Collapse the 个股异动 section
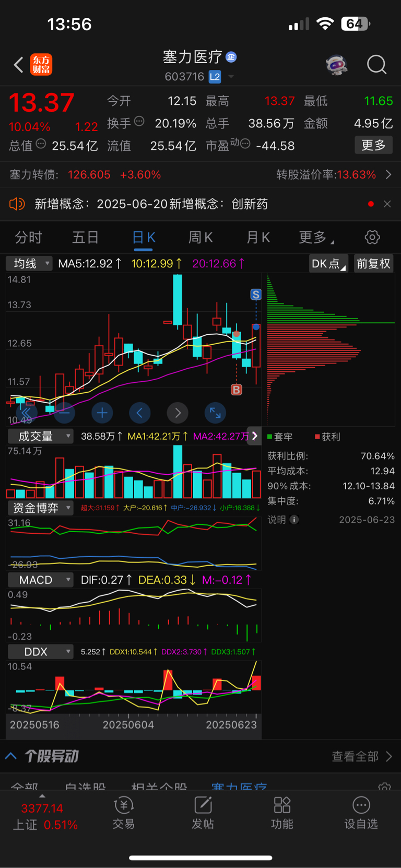 click(x=11, y=756)
